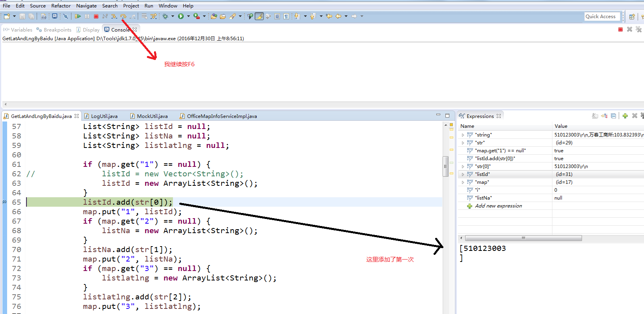
Task: Navigate Back with the yellow left arrow
Action: tap(338, 16)
